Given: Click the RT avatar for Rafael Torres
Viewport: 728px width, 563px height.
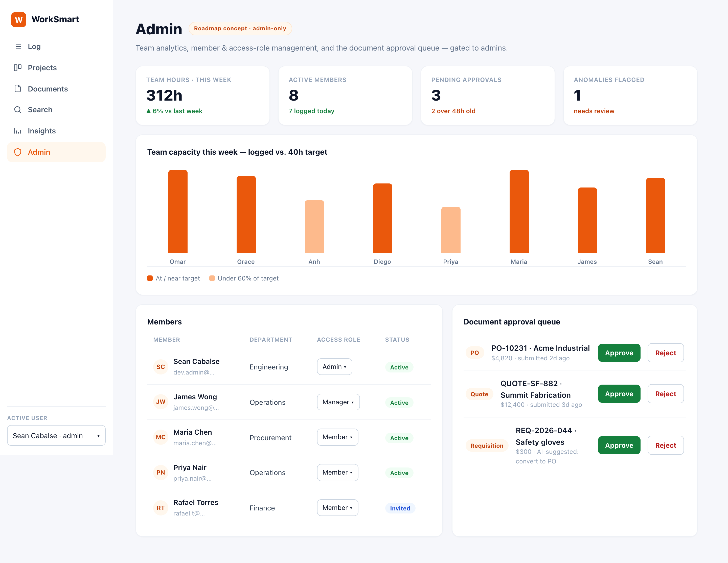Looking at the screenshot, I should point(161,508).
